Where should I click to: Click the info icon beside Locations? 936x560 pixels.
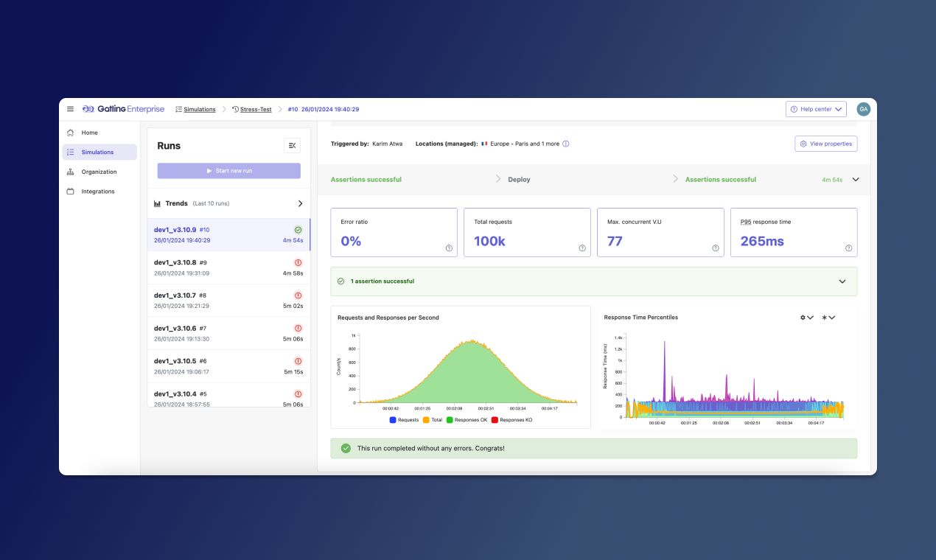coord(566,144)
